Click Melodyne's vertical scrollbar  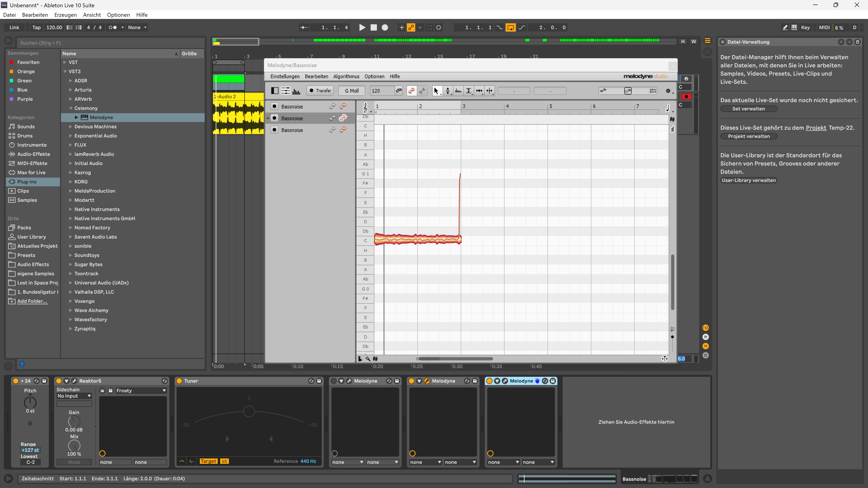coord(672,282)
